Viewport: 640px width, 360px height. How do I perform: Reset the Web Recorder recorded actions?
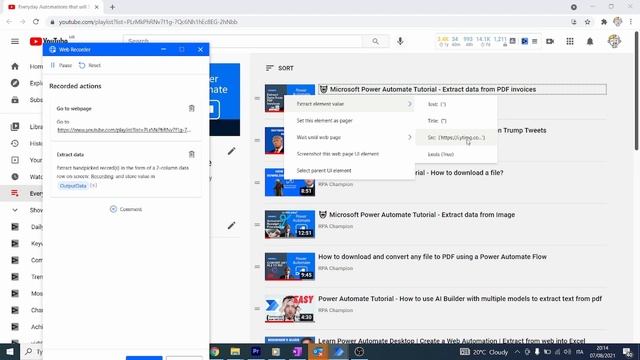coord(90,65)
